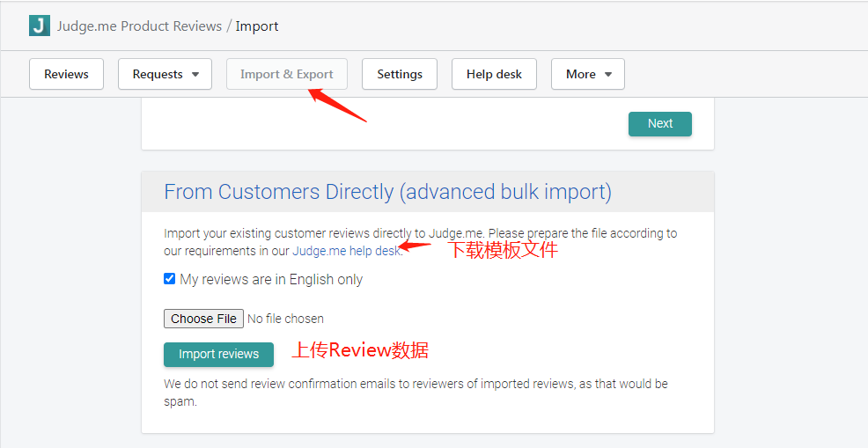Open the Reviews tab

[x=66, y=74]
